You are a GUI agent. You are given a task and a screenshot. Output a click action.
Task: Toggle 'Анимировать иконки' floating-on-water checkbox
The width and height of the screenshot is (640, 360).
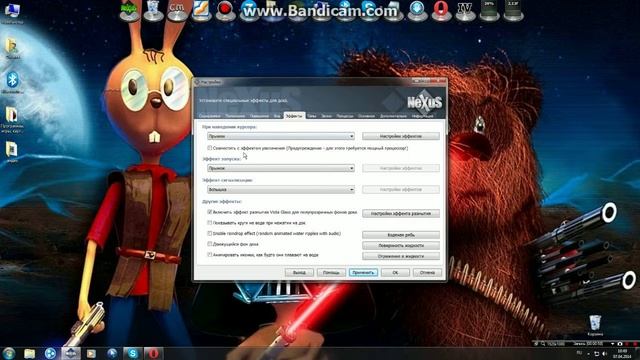[210, 255]
